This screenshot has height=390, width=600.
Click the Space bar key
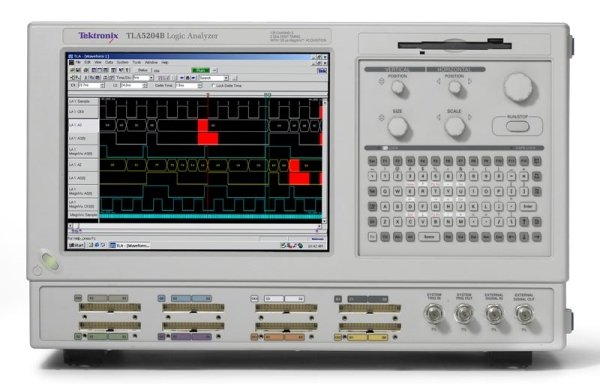pos(429,237)
